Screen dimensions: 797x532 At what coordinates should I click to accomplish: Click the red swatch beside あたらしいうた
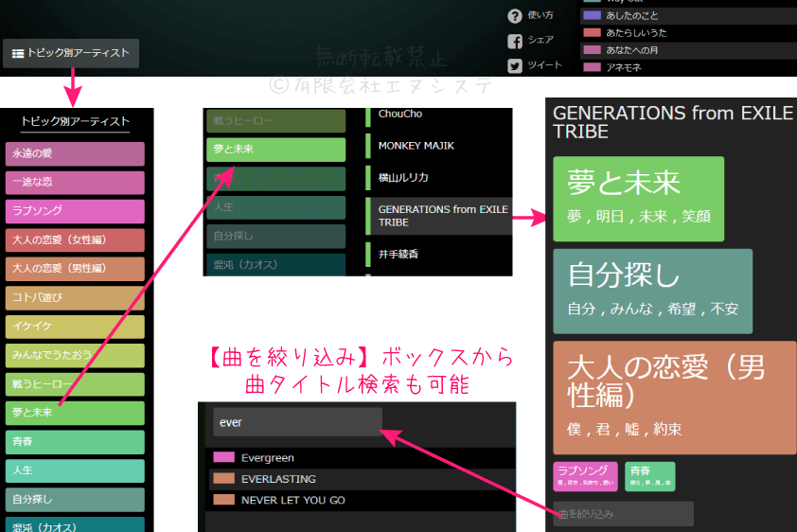(x=593, y=32)
